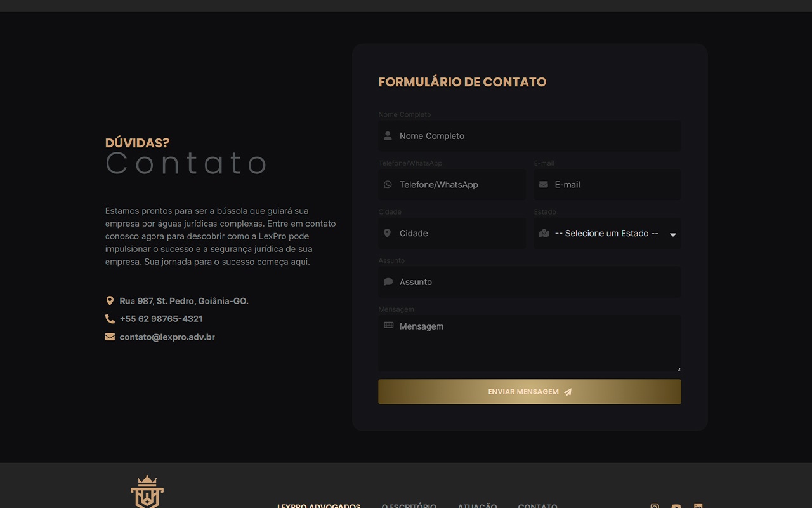The height and width of the screenshot is (508, 812).
Task: Focus the Nome Completo field
Action: [530, 136]
